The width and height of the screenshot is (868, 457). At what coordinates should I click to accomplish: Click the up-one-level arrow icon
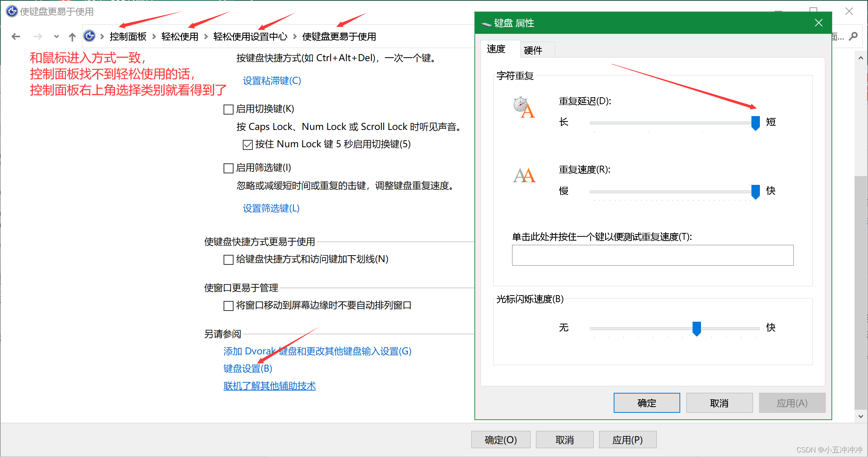tap(72, 37)
